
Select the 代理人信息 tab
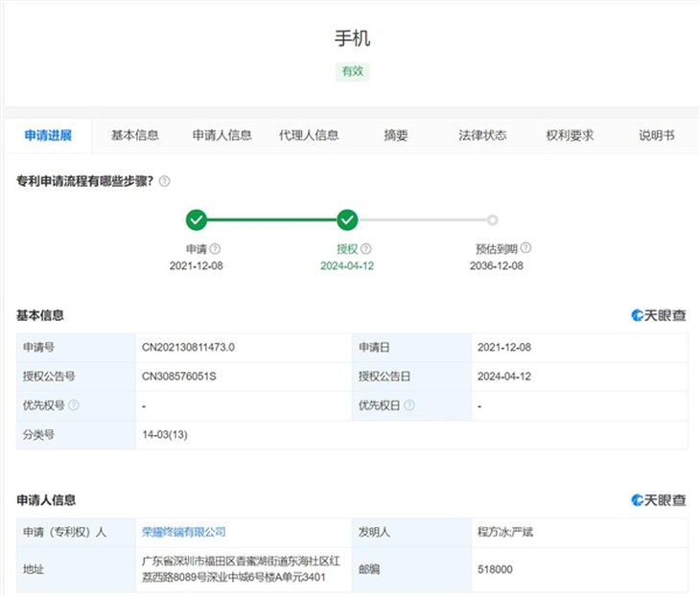tap(309, 135)
